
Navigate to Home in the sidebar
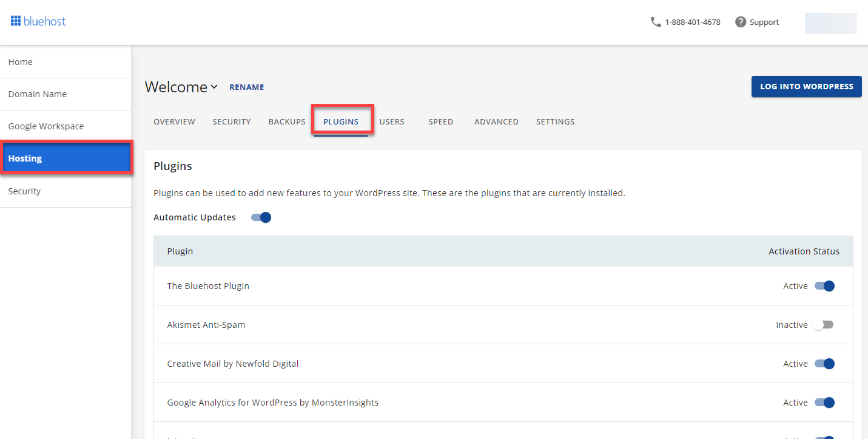coord(20,61)
